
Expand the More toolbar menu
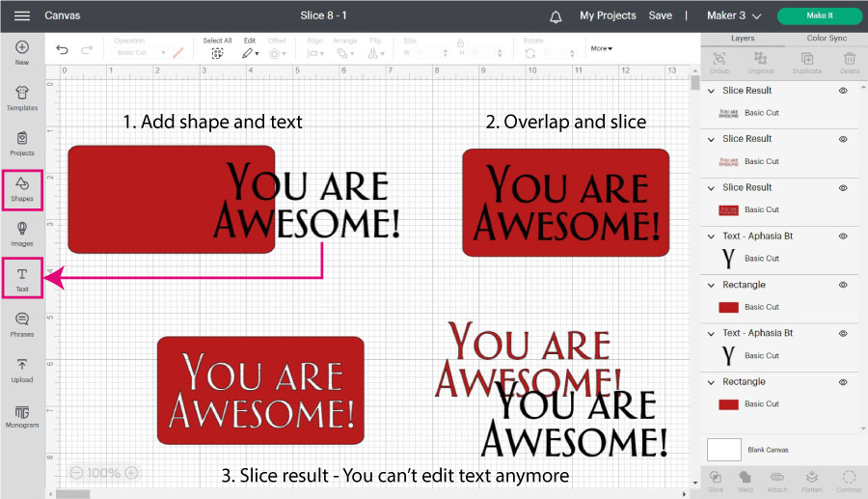(x=602, y=48)
